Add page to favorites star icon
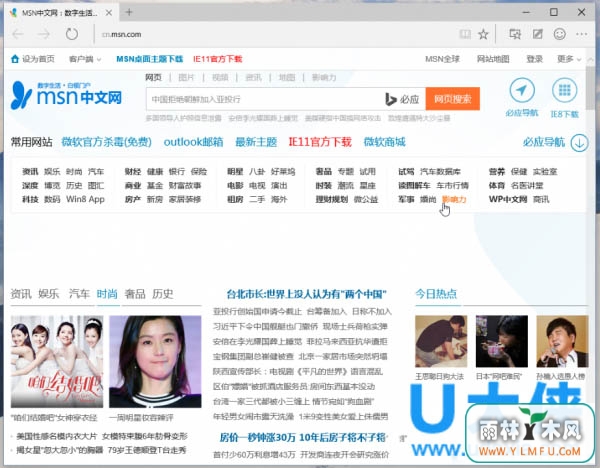 483,34
